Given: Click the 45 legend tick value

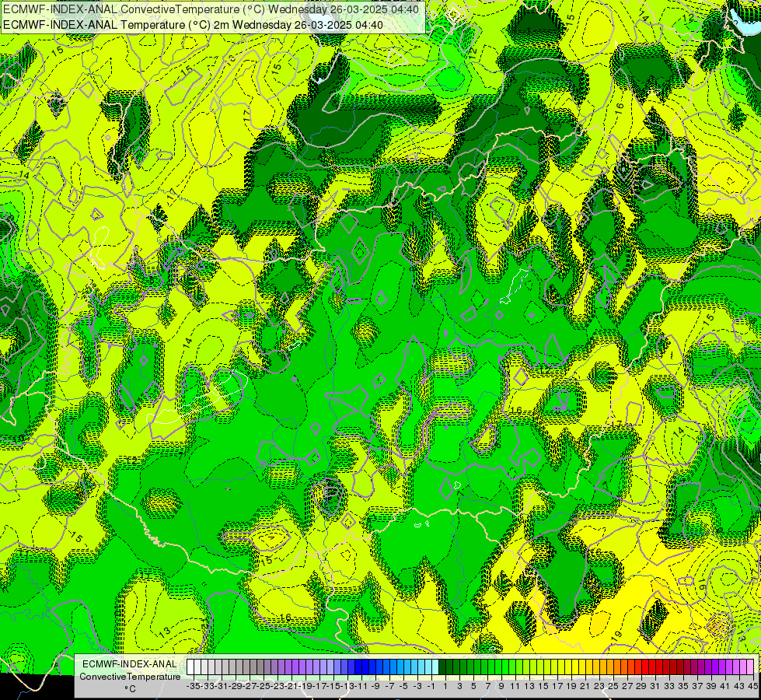Looking at the screenshot, I should click(x=752, y=686).
